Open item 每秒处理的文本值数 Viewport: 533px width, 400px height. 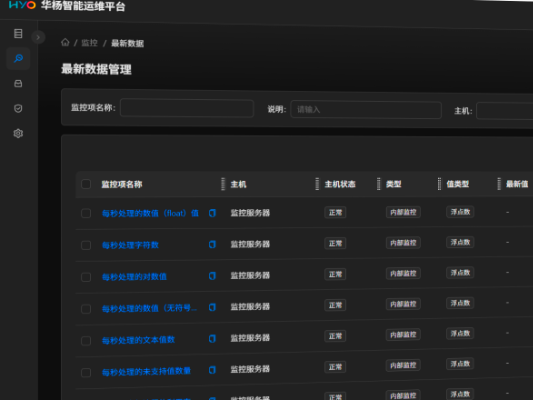(x=138, y=340)
